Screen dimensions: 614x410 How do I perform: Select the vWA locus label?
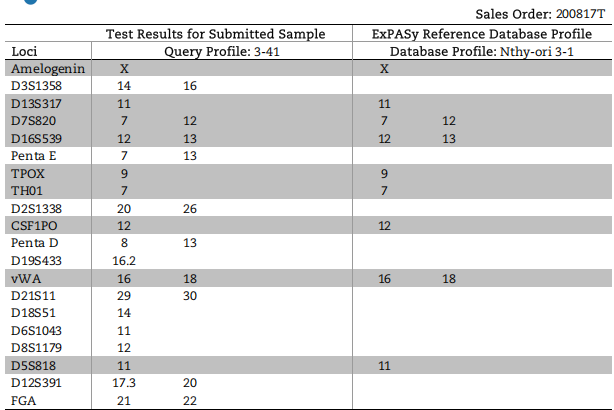point(25,278)
